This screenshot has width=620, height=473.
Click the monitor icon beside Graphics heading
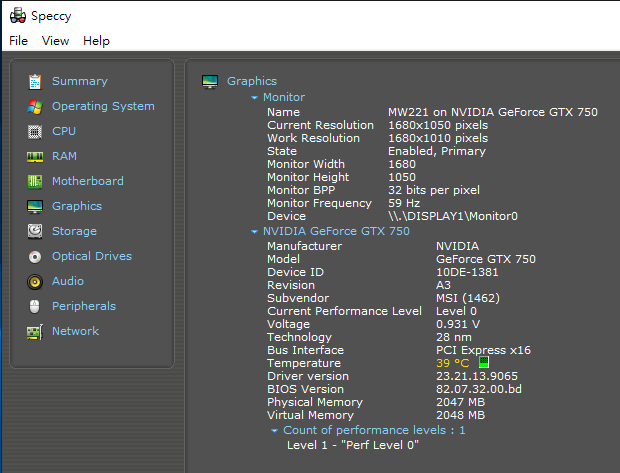click(x=210, y=82)
